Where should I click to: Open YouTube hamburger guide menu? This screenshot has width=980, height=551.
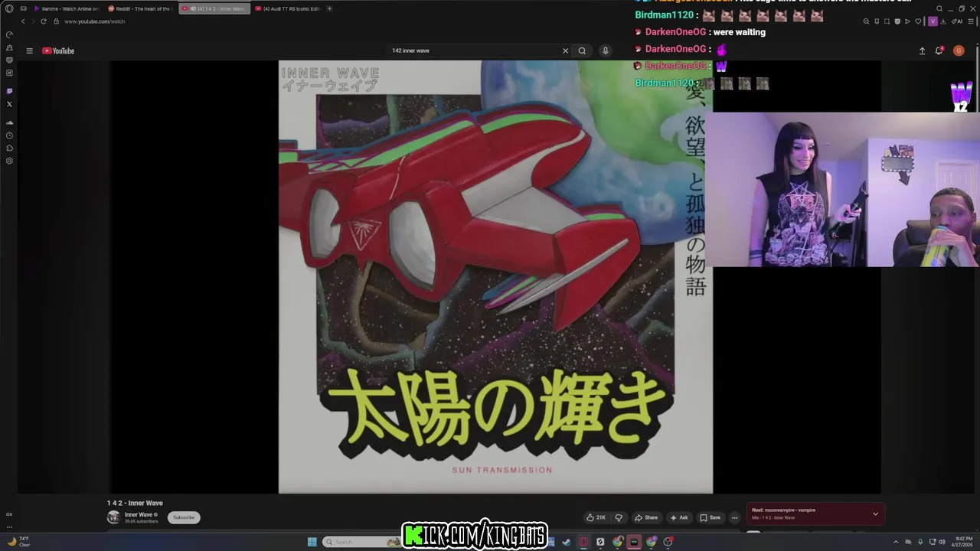pos(29,51)
